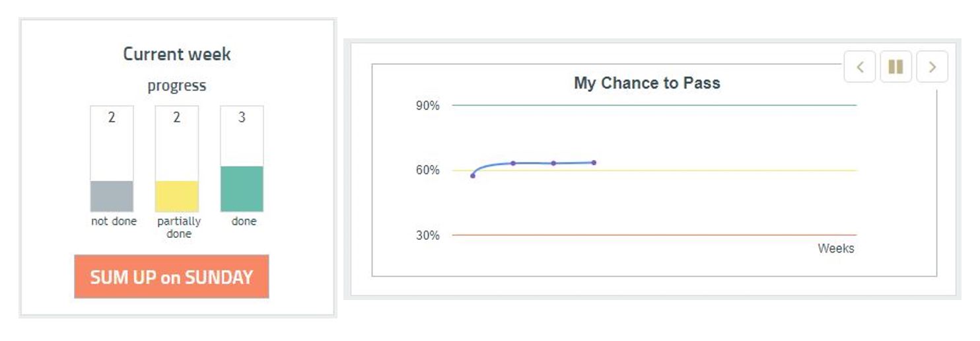Click the previous chart arrow button
Screen dimensions: 980x341
(x=860, y=67)
